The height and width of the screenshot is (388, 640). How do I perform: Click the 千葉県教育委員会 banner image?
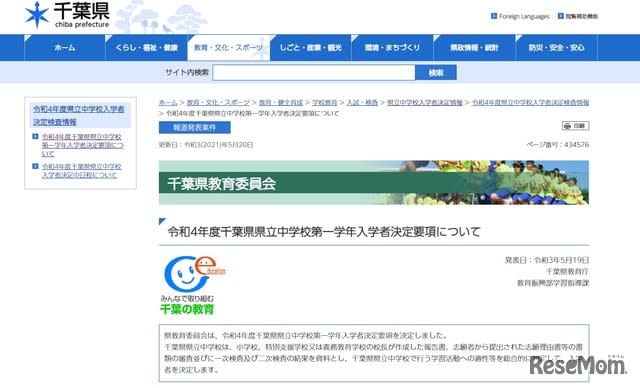373,182
